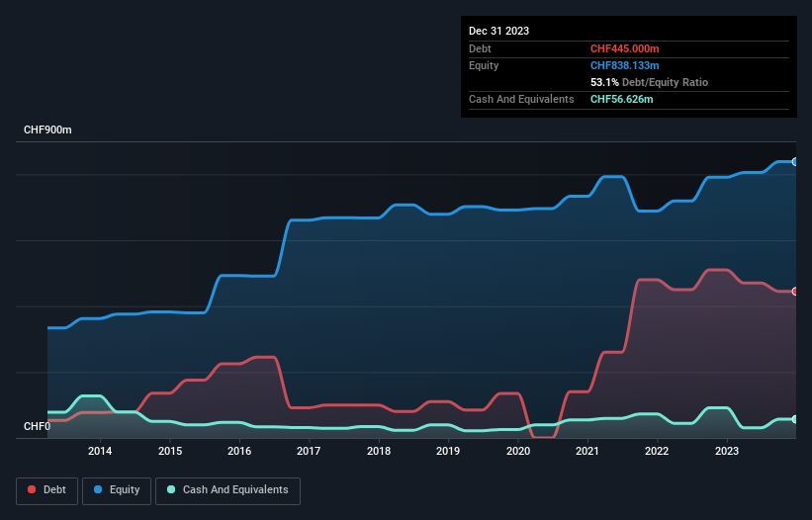Click the 2016 x-axis label
This screenshot has width=812, height=520.
click(239, 451)
